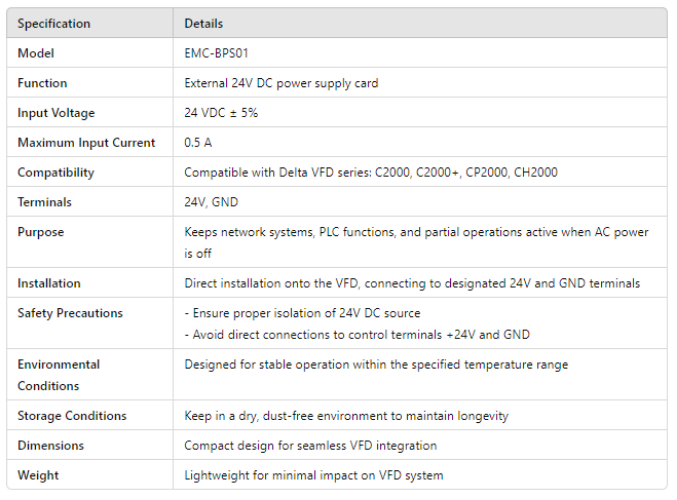Click the 24 VDC ± 5% value
The width and height of the screenshot is (677, 500).
click(x=221, y=113)
